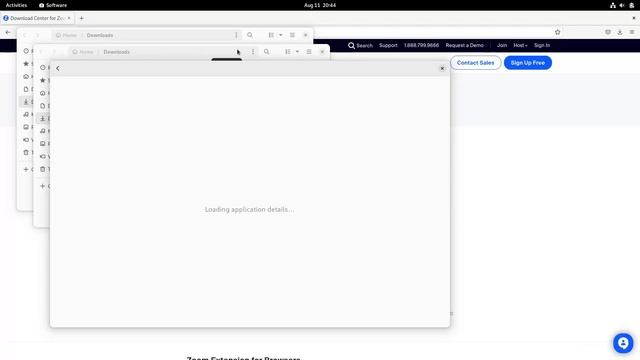Viewport: 640px width, 360px height.
Task: Click the 'Loading application details...' text
Action: point(249,209)
